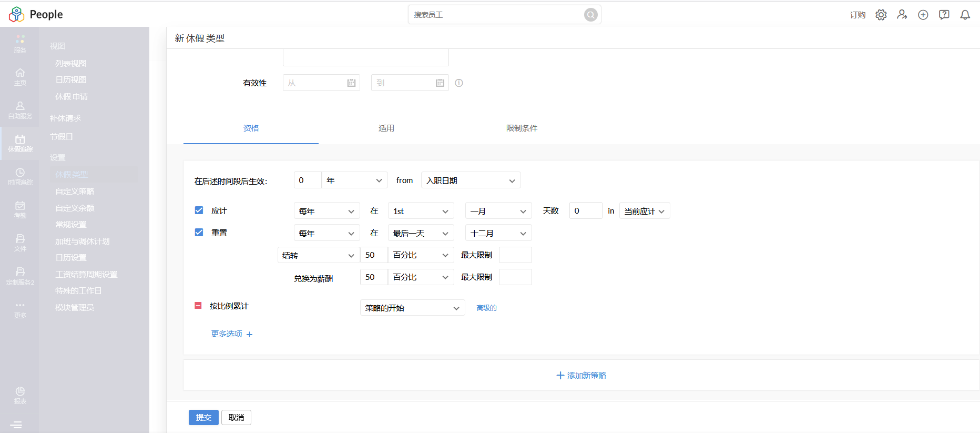This screenshot has width=980, height=433.
Task: Click the 添加新策略 link
Action: point(581,375)
